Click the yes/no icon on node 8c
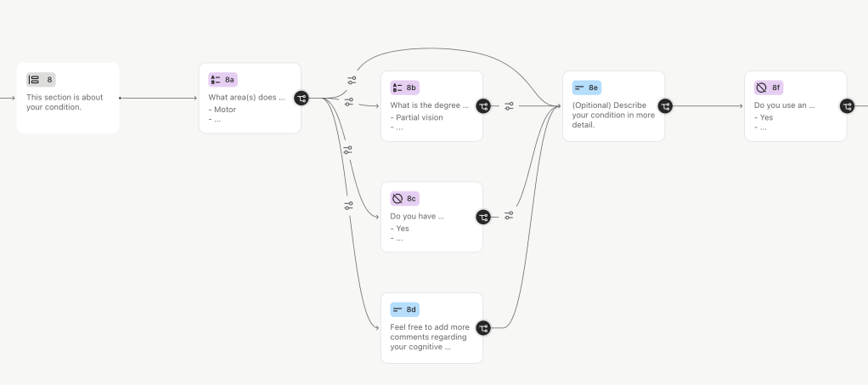The width and height of the screenshot is (868, 385). (397, 199)
